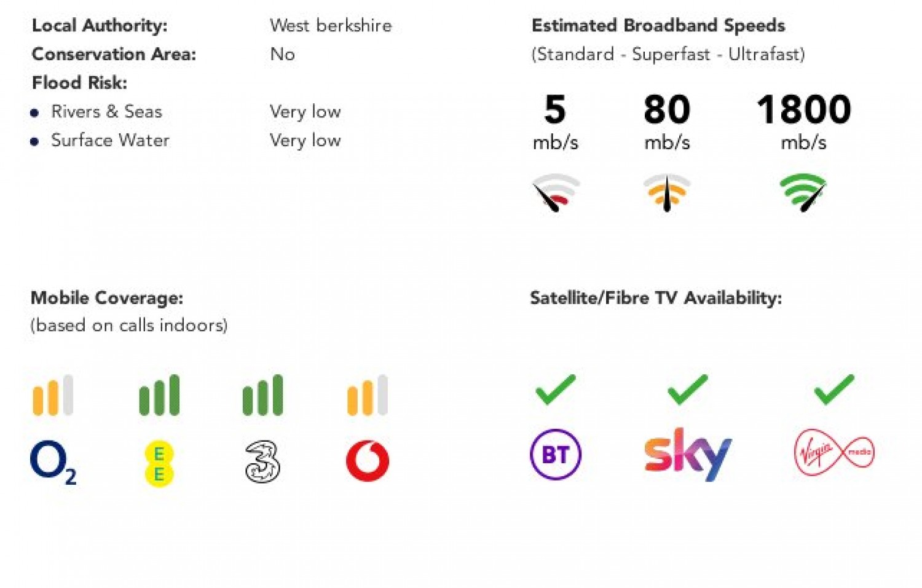This screenshot has height=588, width=922.
Task: Click the green checkmark above Sky
Action: pyautogui.click(x=687, y=390)
